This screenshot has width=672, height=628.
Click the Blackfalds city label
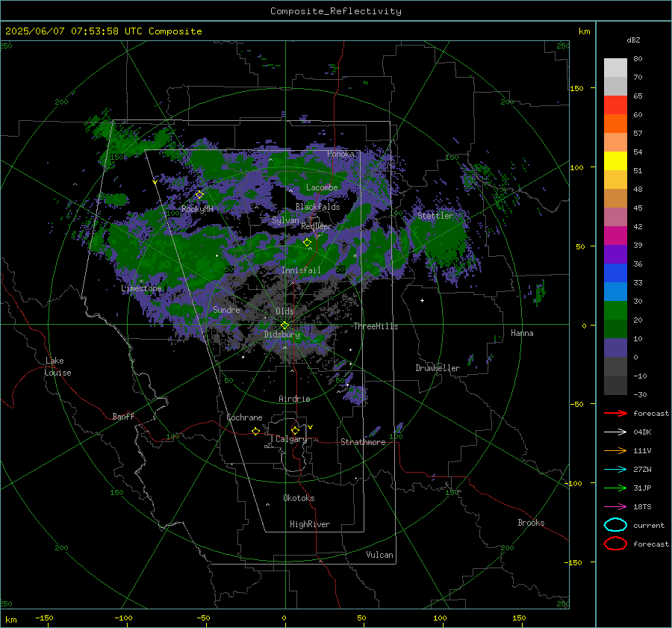pos(317,207)
